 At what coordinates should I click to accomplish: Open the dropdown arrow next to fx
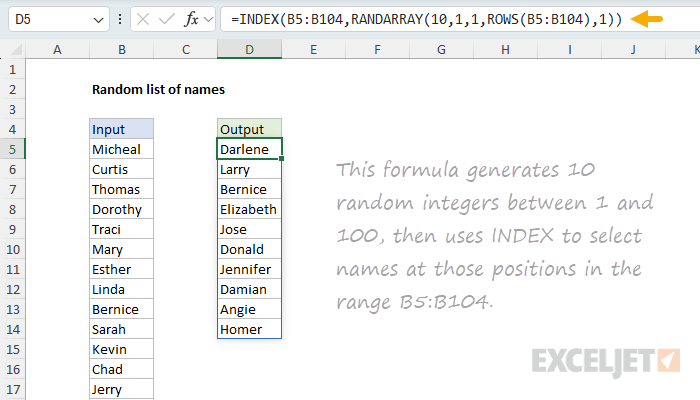pyautogui.click(x=208, y=20)
